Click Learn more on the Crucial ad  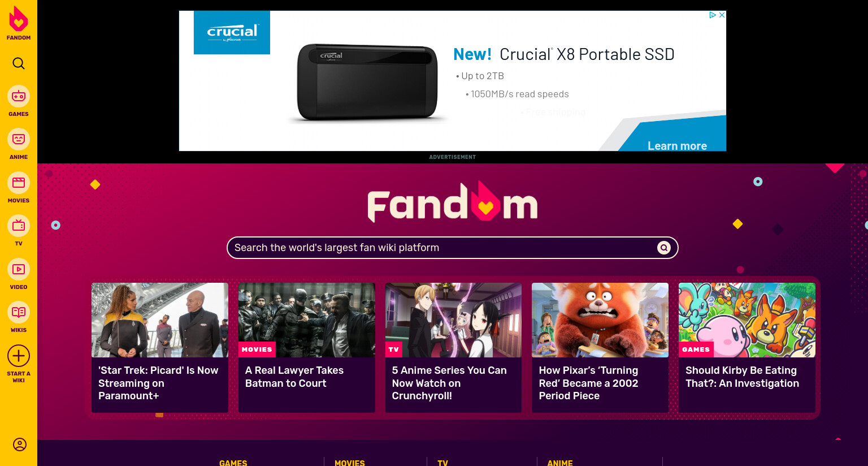[x=677, y=146]
